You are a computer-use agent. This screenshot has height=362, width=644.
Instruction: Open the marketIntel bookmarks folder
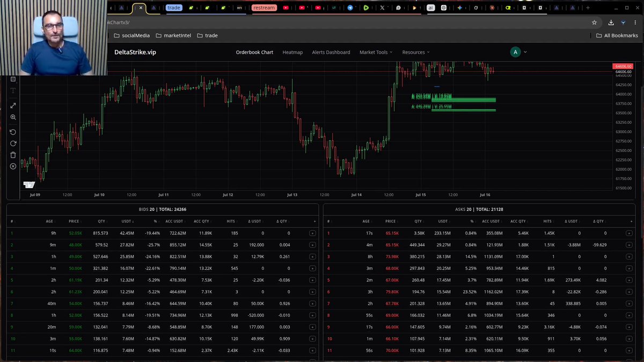tap(173, 35)
